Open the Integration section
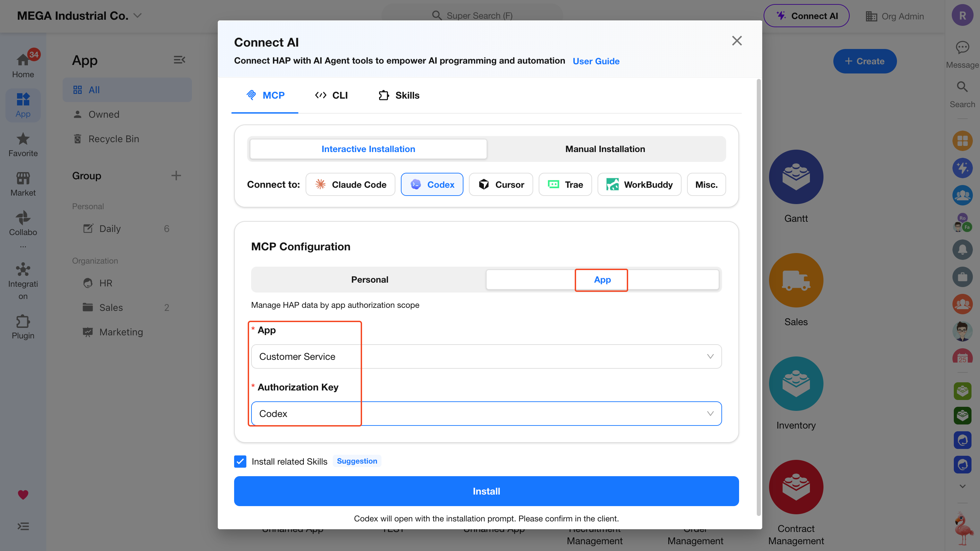 23,281
